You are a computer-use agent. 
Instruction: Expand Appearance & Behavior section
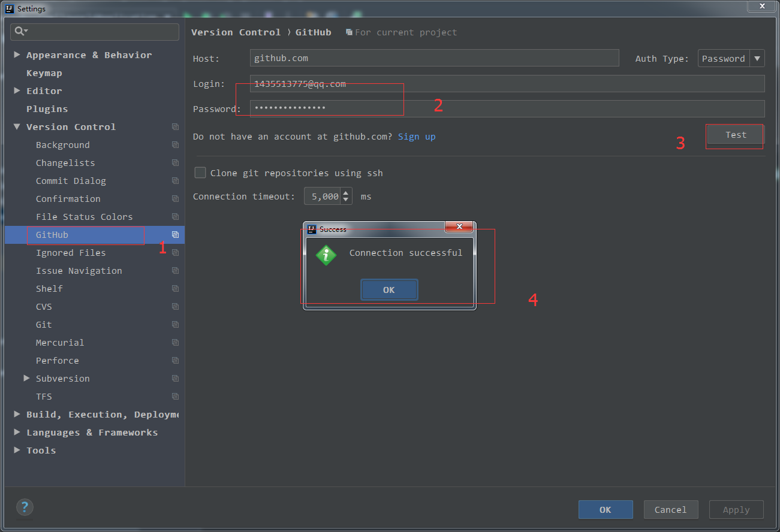click(x=17, y=55)
